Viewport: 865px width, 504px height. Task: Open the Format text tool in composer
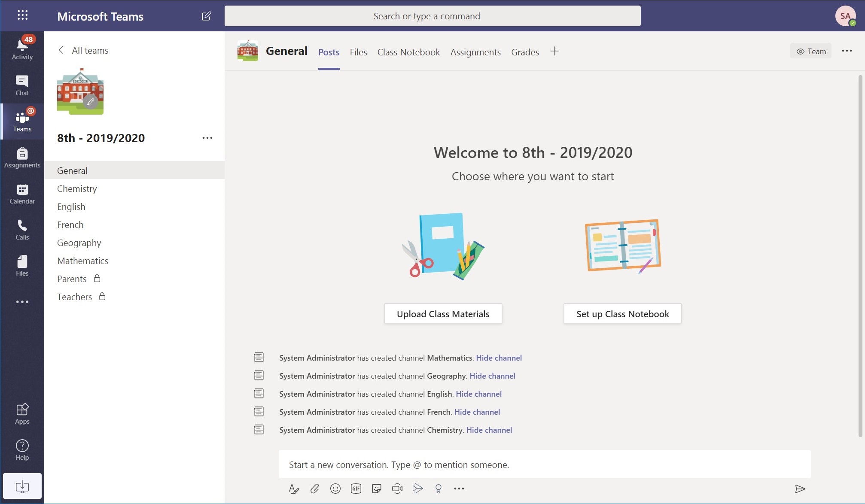coord(294,489)
